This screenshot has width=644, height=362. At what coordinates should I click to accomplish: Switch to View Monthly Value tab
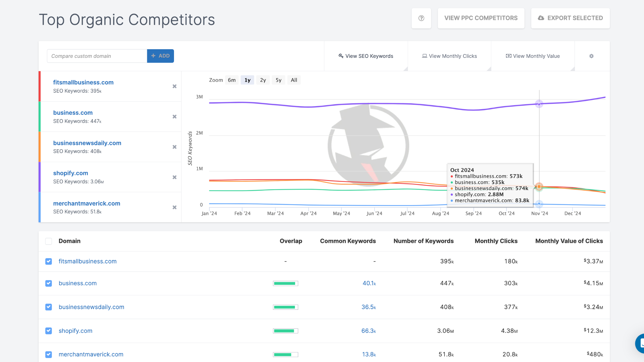click(533, 56)
